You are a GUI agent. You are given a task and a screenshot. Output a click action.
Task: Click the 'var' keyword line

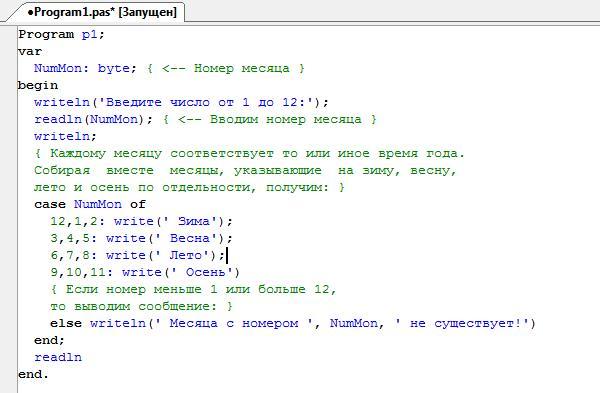[30, 51]
